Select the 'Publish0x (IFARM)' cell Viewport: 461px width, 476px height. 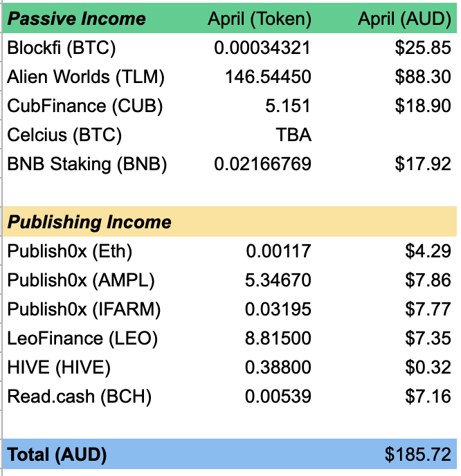tap(84, 309)
